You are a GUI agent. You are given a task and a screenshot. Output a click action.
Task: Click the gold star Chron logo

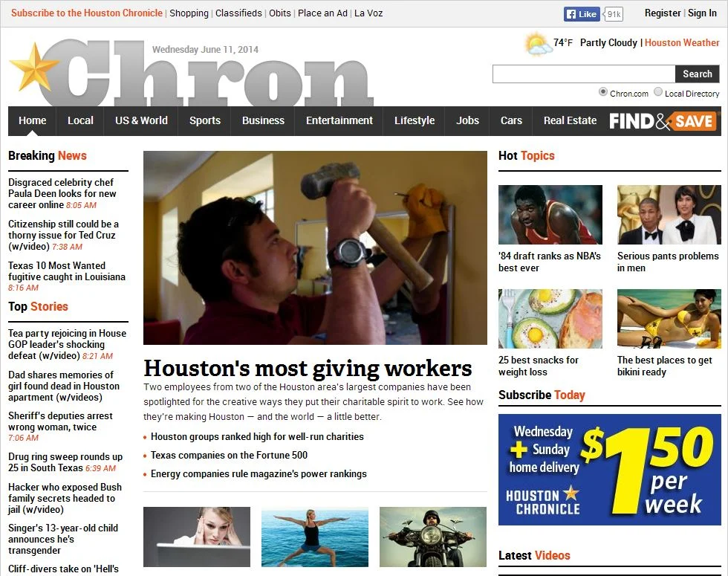[192, 74]
